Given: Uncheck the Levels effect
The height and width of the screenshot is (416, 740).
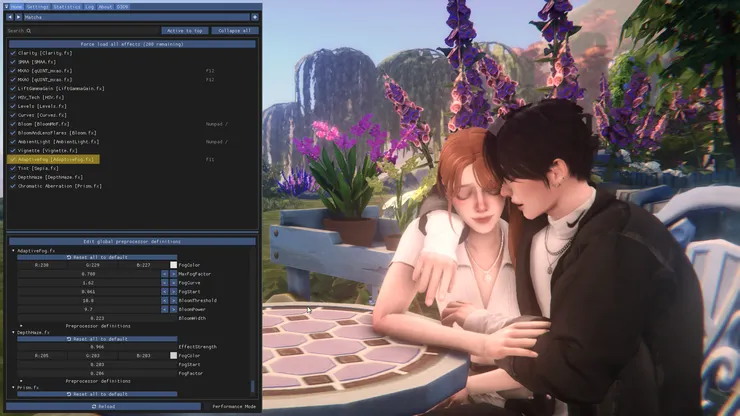Looking at the screenshot, I should click(13, 106).
